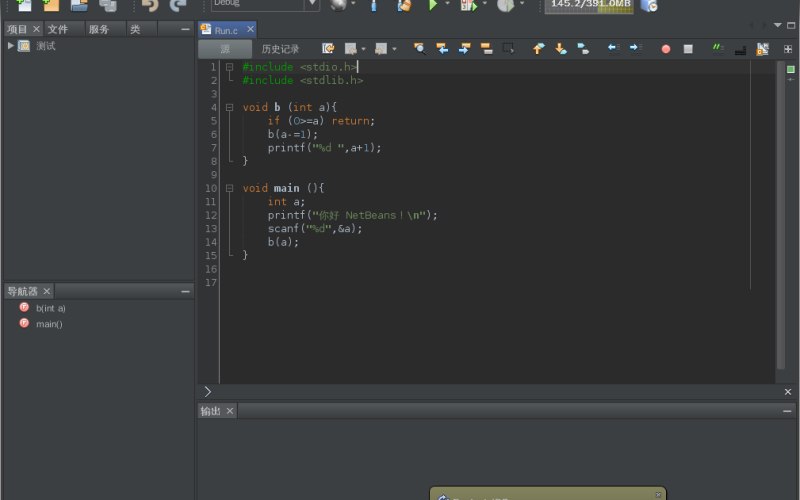The height and width of the screenshot is (500, 800).
Task: Open the Debug configuration combo box
Action: pos(265,4)
